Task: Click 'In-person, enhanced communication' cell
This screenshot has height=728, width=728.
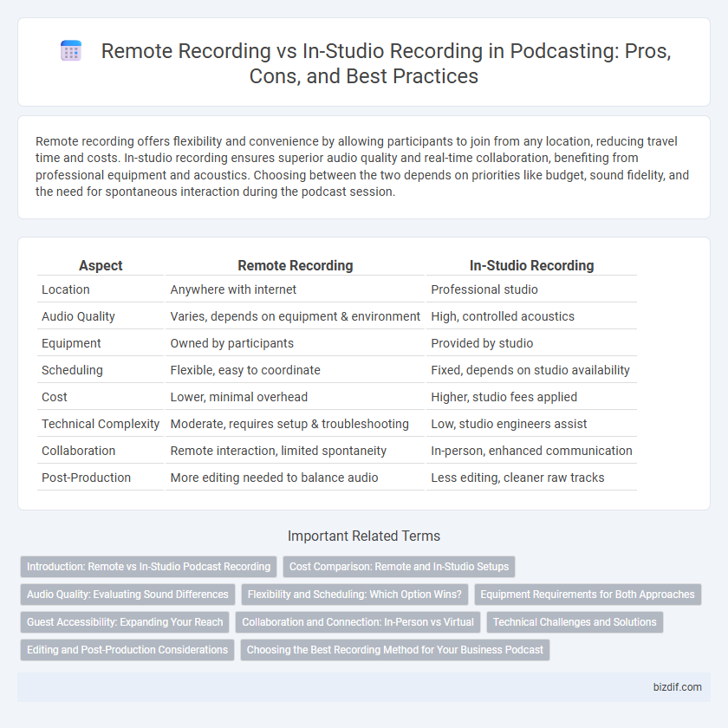Action: point(531,451)
